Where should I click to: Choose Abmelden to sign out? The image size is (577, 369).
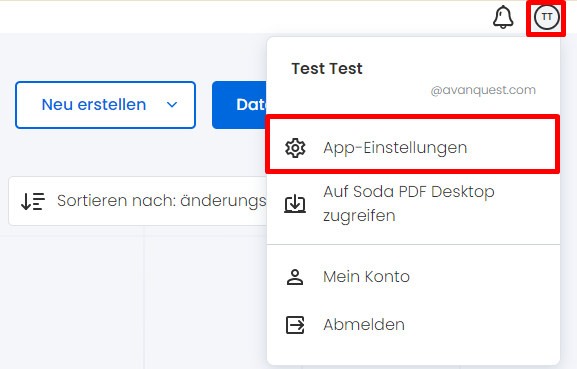[413, 325]
